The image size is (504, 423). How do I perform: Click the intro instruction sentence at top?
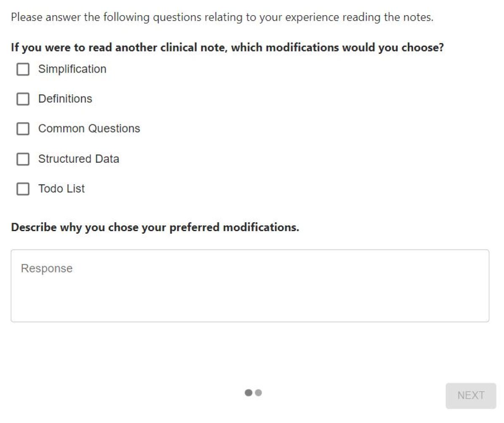(x=222, y=18)
